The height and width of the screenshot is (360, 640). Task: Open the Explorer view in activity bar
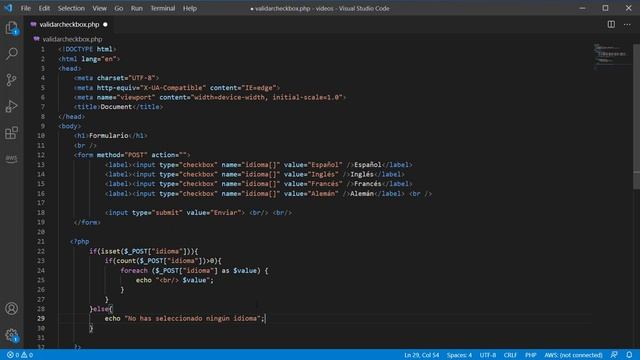[12, 28]
